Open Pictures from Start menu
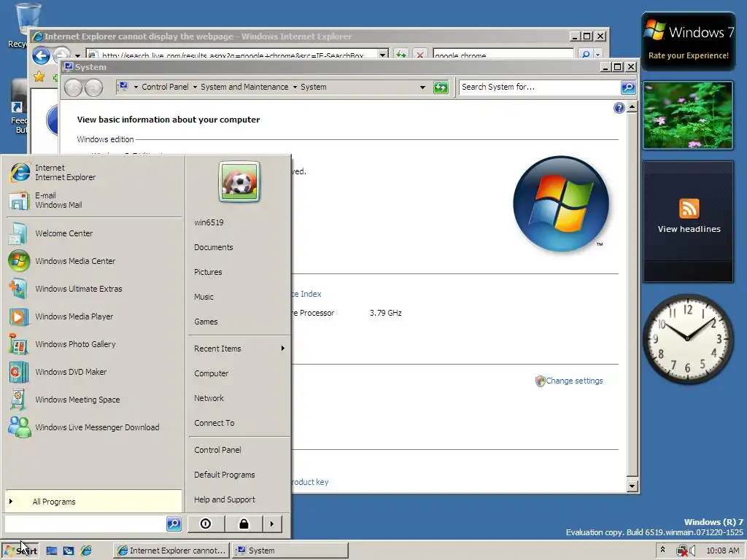Image resolution: width=747 pixels, height=560 pixels. pyautogui.click(x=239, y=272)
